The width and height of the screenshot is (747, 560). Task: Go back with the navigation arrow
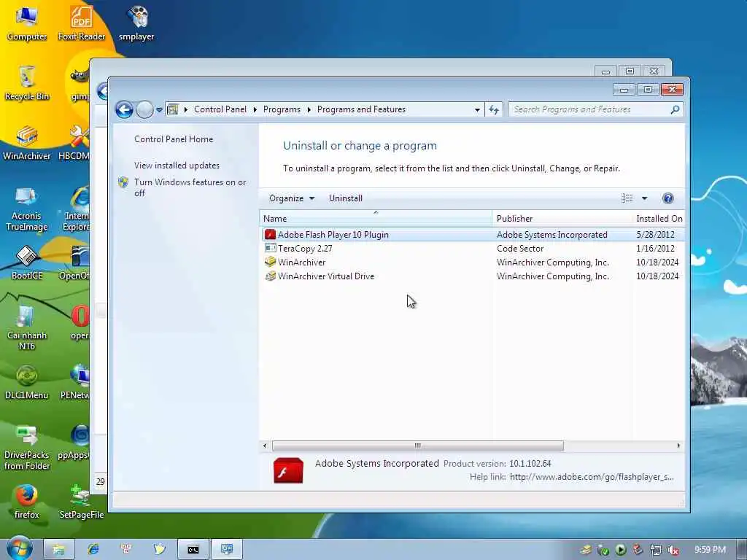124,109
